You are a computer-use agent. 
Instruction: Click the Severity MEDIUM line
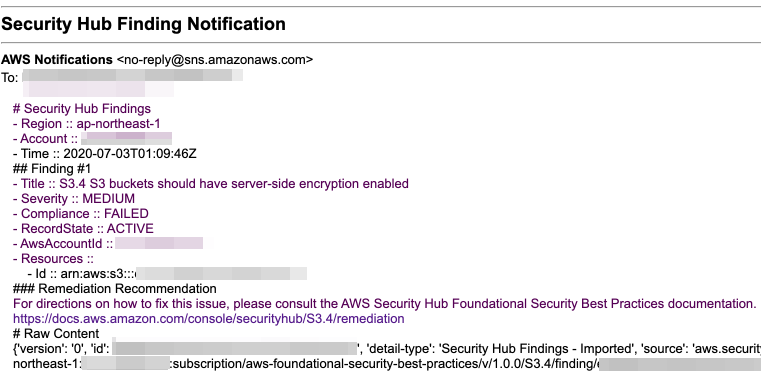pyautogui.click(x=74, y=199)
